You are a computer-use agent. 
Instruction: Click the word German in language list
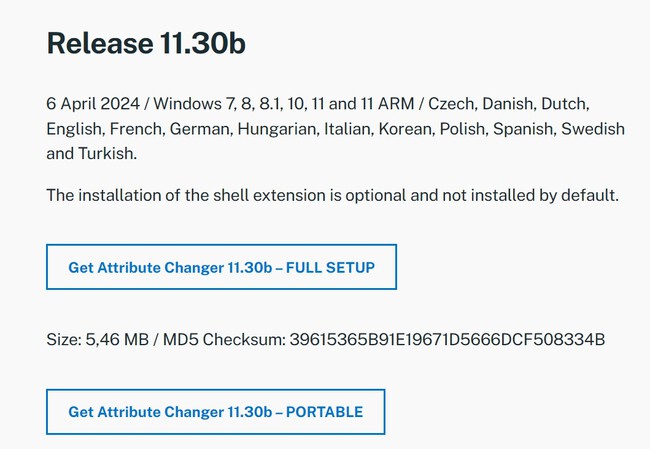[200, 129]
